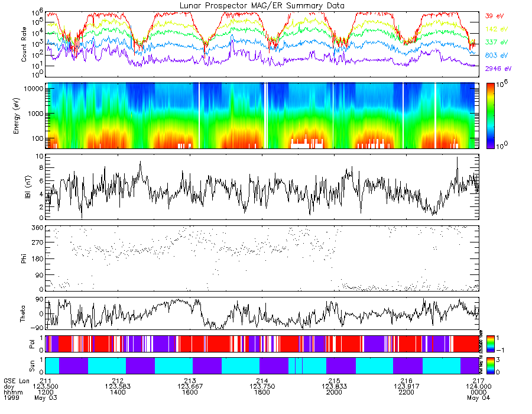This screenshot has width=532, height=414.
Task: Click the red and purple Pol strip
Action: point(262,344)
